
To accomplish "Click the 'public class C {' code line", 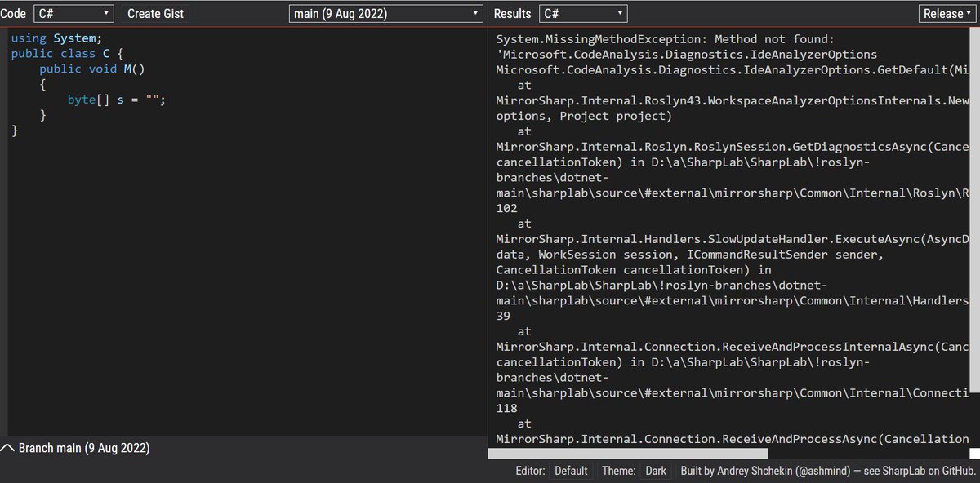I will coord(68,54).
